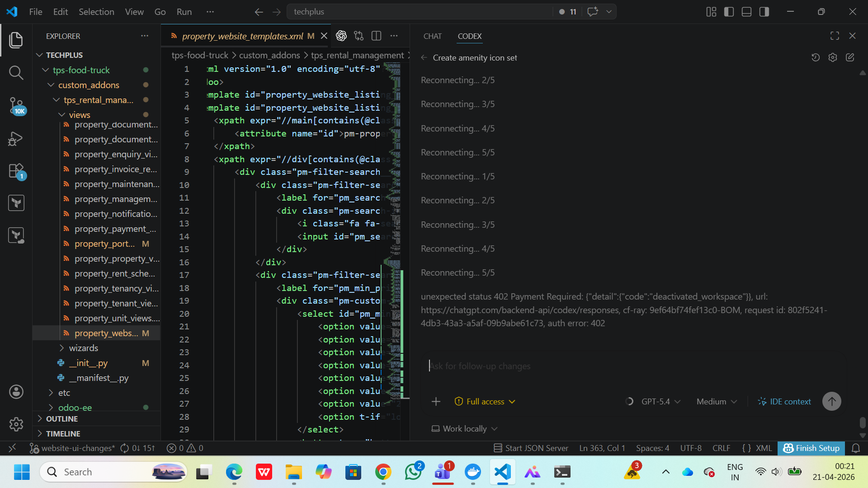Screen dimensions: 868x488
Task: Click the notifications bell in status bar
Action: 856,448
